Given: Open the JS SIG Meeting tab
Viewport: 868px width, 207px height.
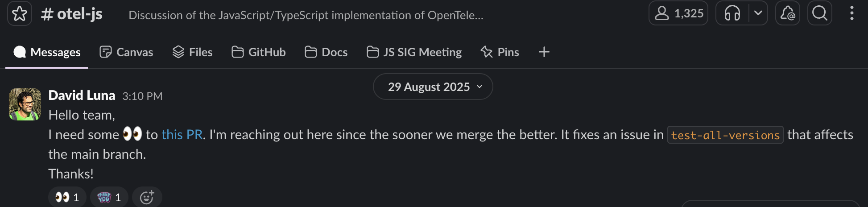Looking at the screenshot, I should [x=414, y=52].
